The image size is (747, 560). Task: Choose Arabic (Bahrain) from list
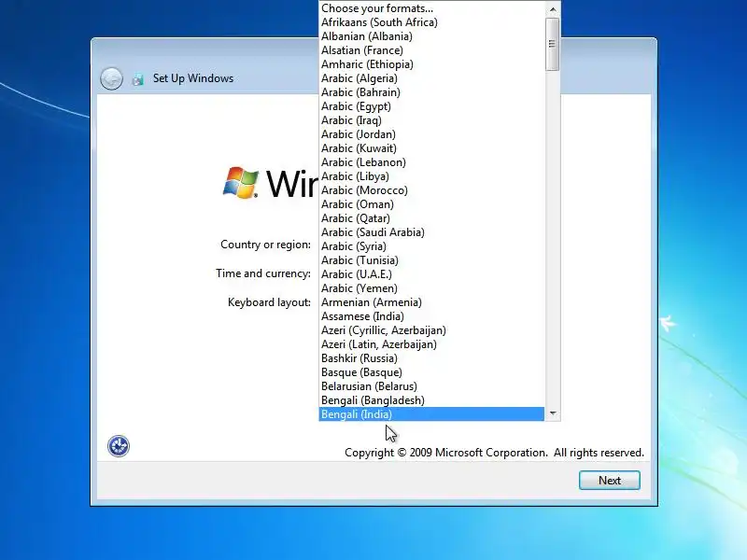431,92
